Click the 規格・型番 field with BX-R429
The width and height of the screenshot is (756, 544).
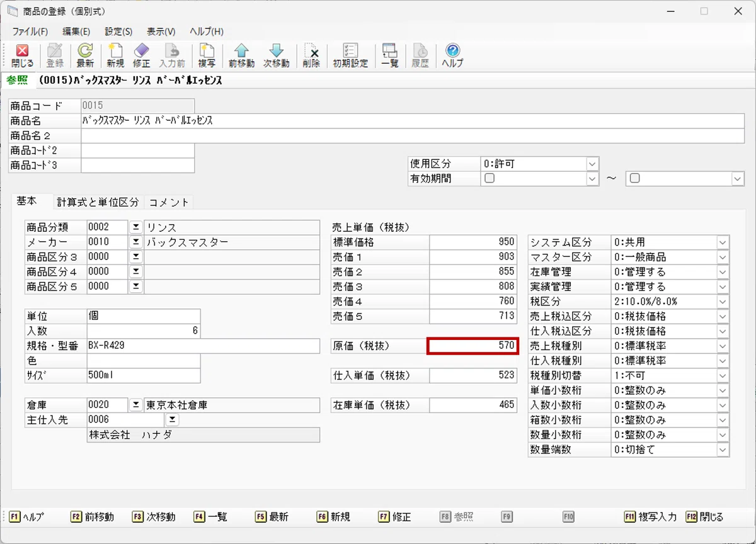[203, 346]
